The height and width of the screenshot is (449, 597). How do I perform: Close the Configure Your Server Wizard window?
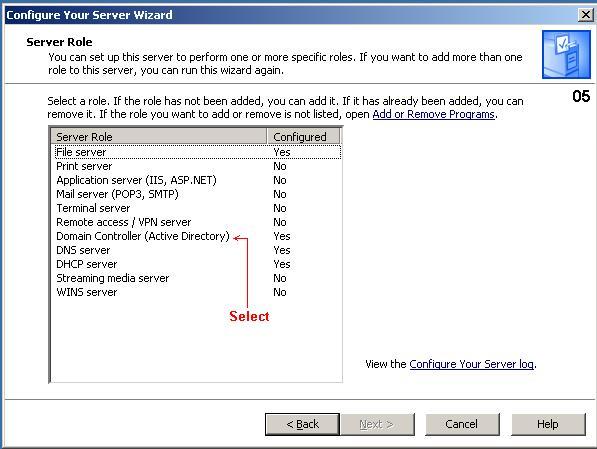586,15
